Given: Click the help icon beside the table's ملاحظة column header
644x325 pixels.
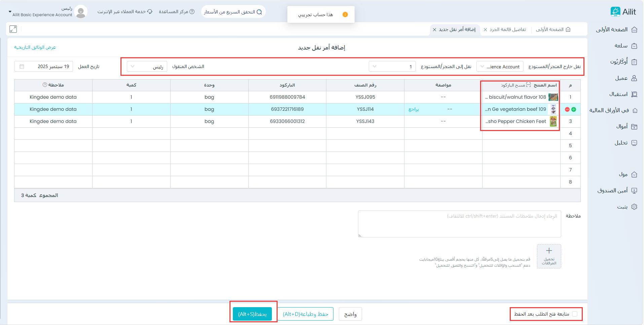Looking at the screenshot, I should [x=45, y=85].
